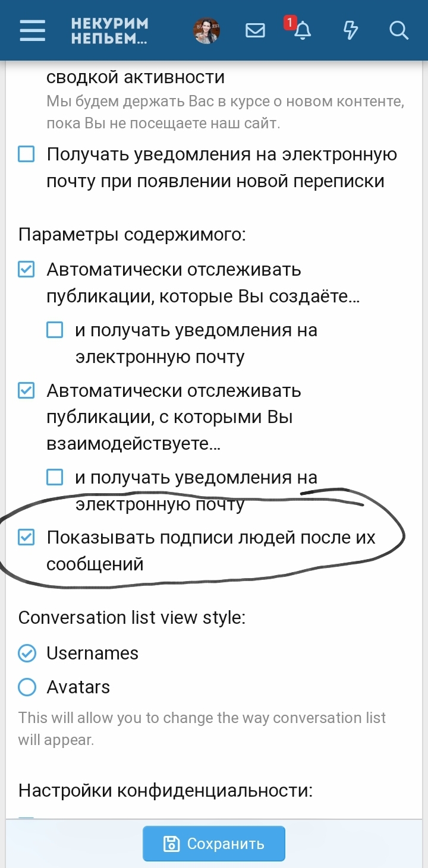Enable email notifications for new conversations
This screenshot has width=428, height=868.
26,155
